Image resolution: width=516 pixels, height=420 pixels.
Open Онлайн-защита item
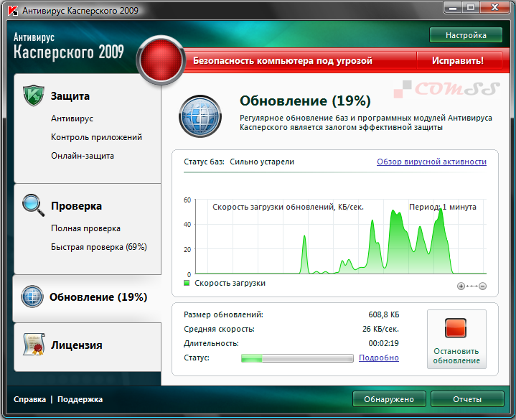[x=83, y=156]
